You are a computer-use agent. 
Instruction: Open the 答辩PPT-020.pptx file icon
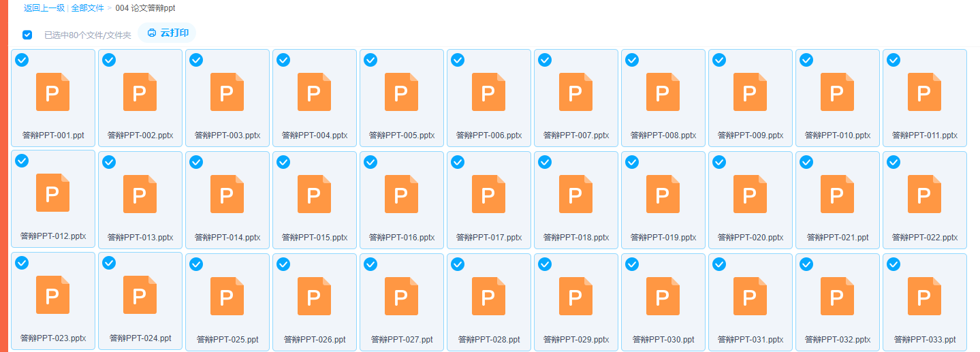coord(750,194)
